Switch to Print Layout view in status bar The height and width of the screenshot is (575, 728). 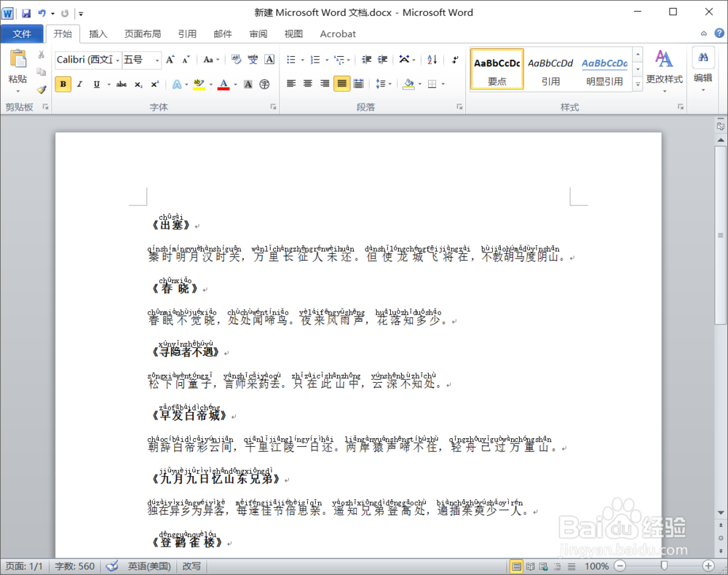(516, 566)
